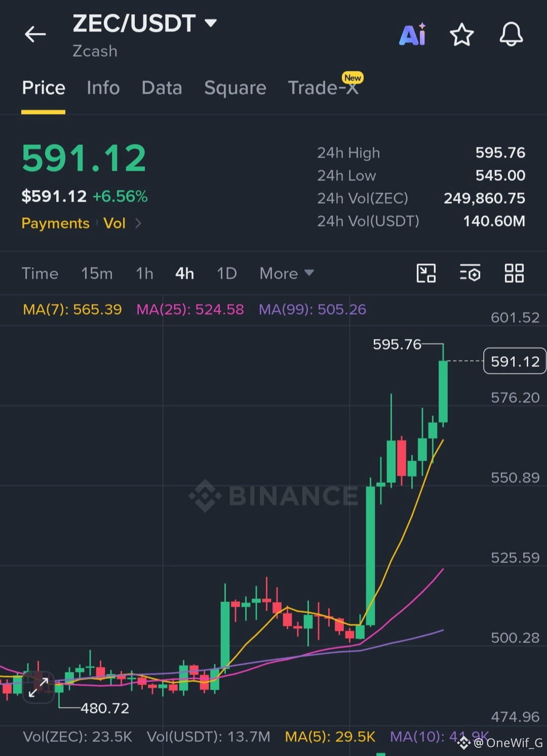
Task: Tap the 24h Vol(USDT) value 140.60M
Action: [494, 221]
